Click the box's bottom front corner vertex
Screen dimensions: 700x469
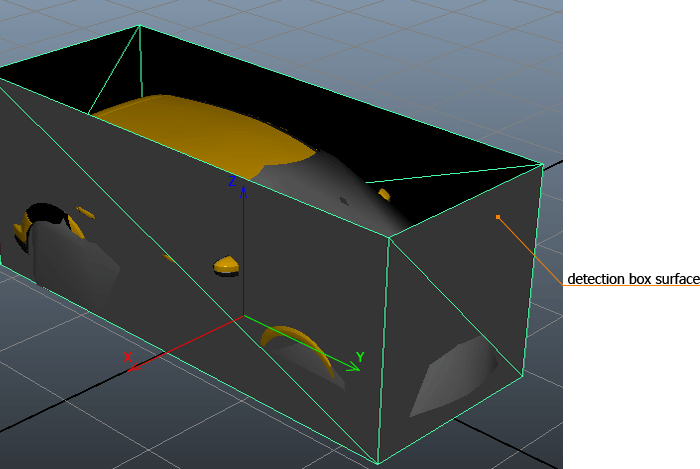coord(378,463)
